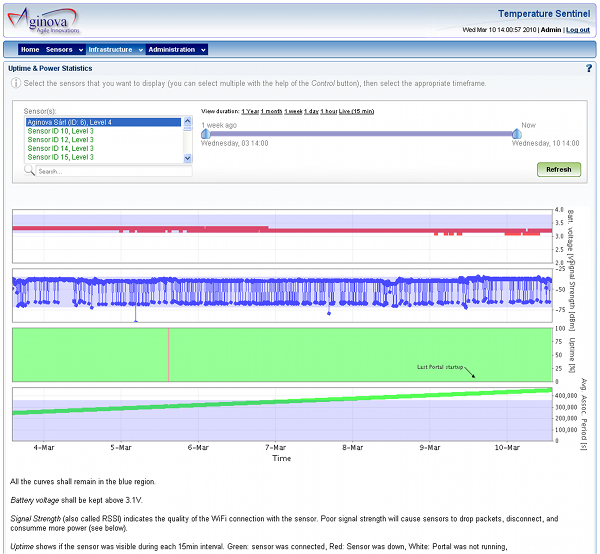Click the Log out link
Screen dimensions: 600x554
pos(577,30)
